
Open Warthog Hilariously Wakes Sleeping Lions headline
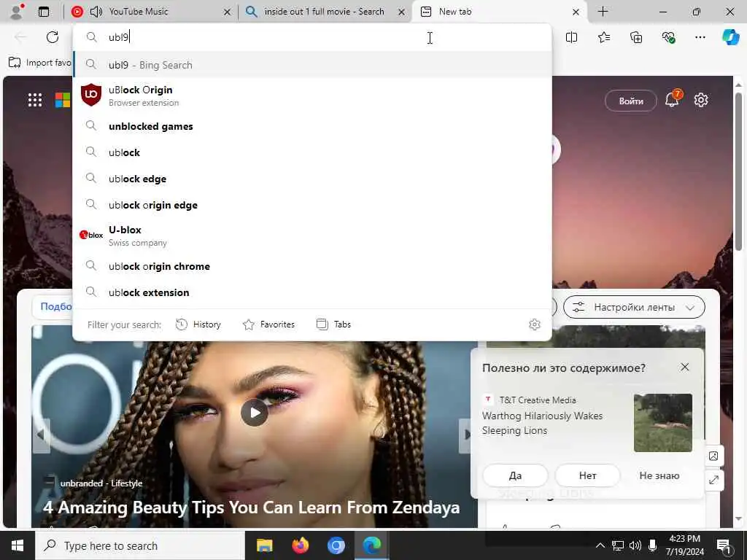click(542, 423)
